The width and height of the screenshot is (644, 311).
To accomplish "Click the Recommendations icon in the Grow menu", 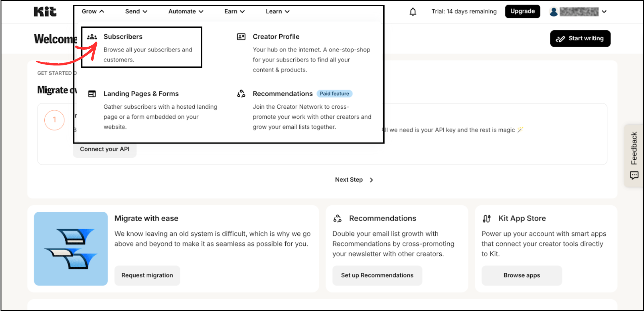I will [241, 94].
